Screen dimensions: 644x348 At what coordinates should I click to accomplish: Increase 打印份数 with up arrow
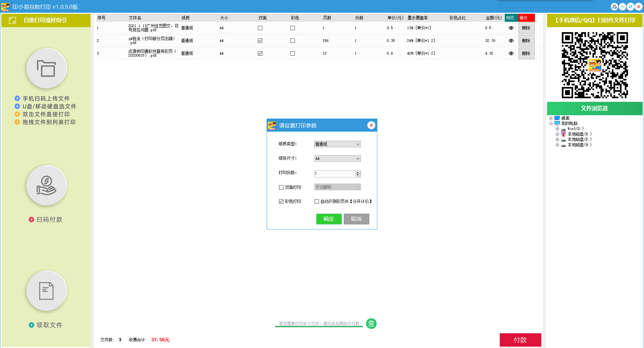point(358,172)
